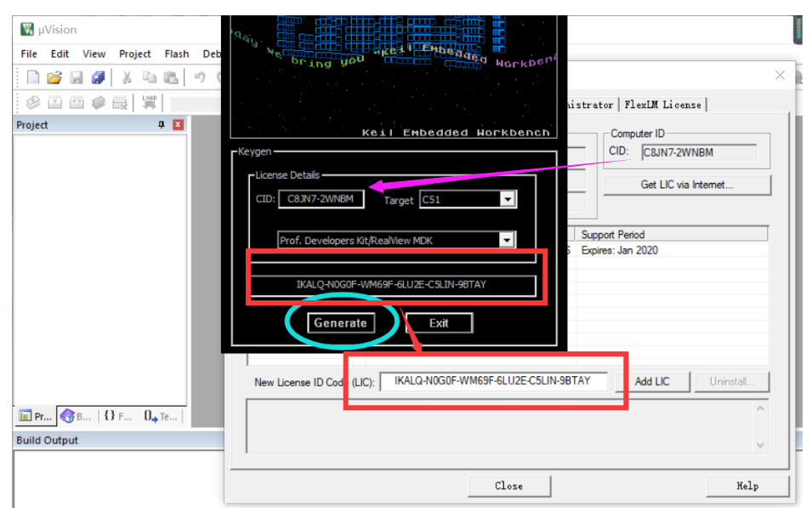Screen dimensions: 812x508
Task: Cut selection using the scissors icon
Action: click(125, 77)
